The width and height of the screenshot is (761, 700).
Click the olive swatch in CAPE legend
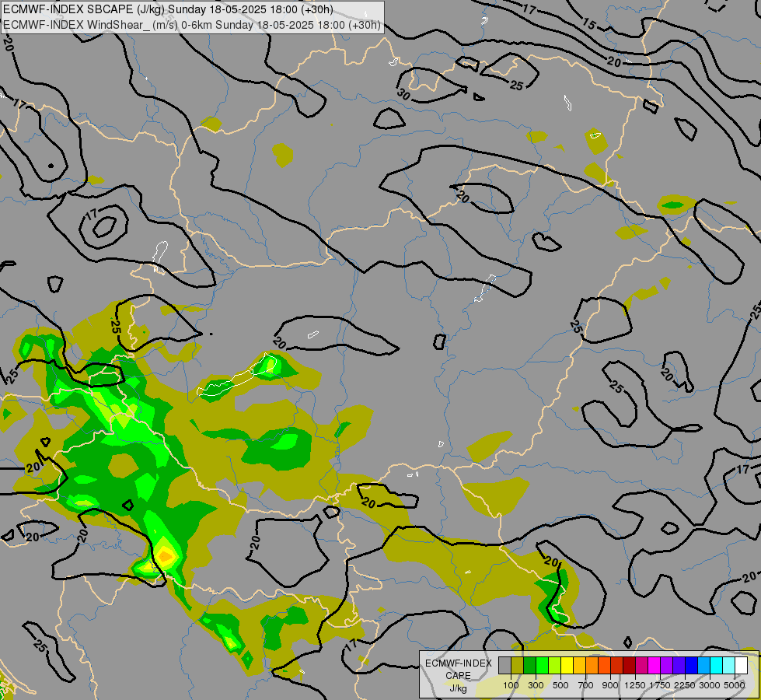(518, 665)
